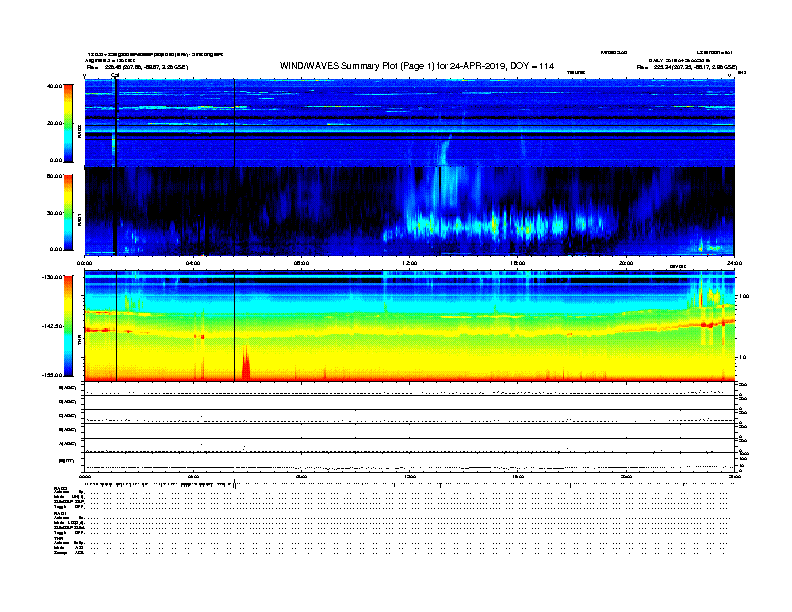Click the TNR vertical axis label
The height and width of the screenshot is (612, 792).
pos(79,341)
